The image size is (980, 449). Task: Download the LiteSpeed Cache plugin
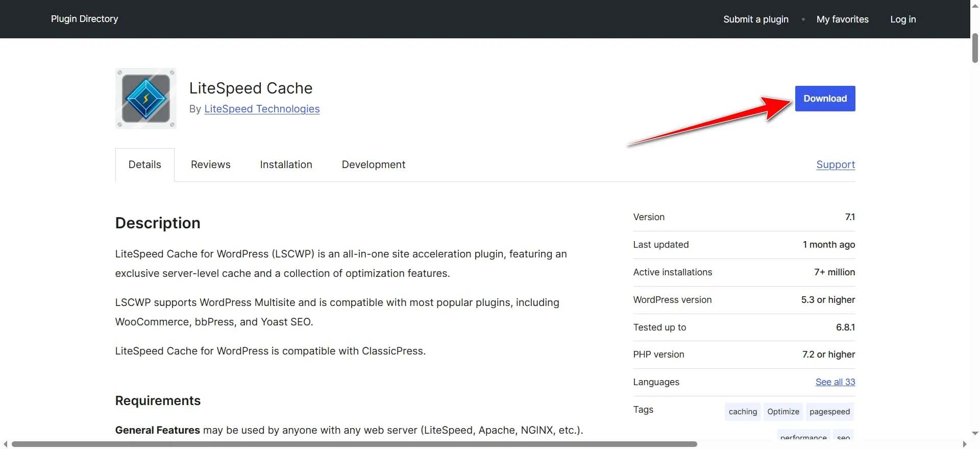pyautogui.click(x=825, y=99)
